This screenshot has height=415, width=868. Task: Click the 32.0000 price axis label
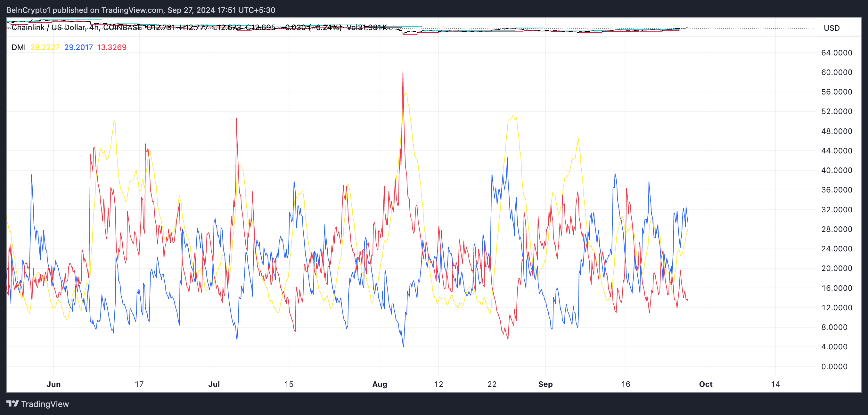(836, 209)
